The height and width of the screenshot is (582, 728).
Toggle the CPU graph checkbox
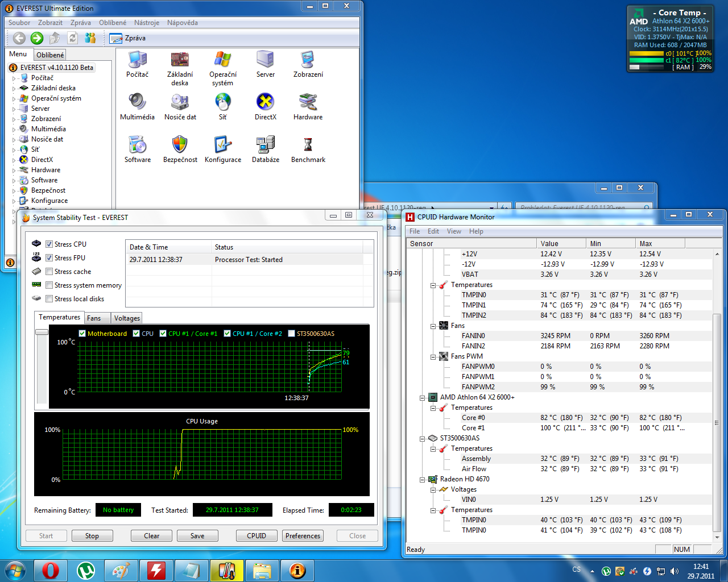[136, 334]
